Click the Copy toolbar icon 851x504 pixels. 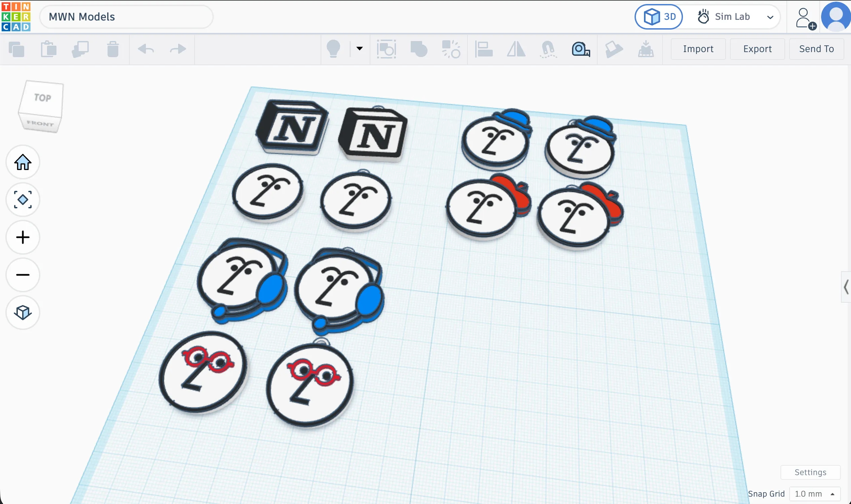pyautogui.click(x=17, y=49)
